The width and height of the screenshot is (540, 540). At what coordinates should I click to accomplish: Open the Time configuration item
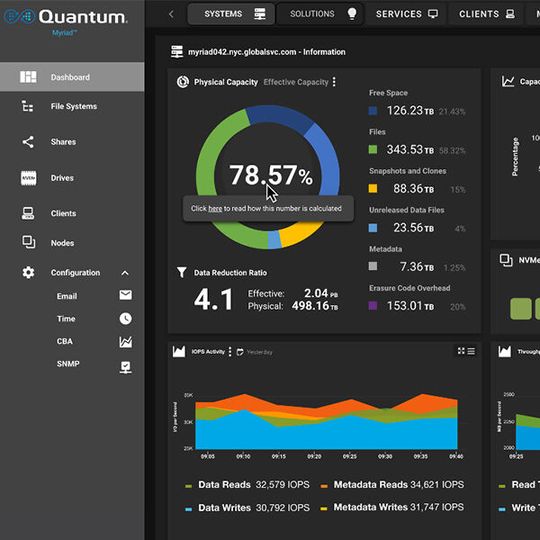(x=66, y=319)
